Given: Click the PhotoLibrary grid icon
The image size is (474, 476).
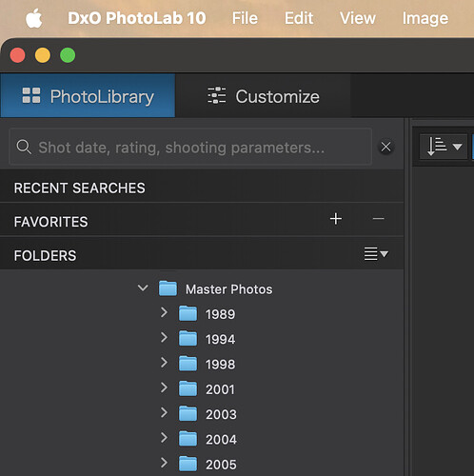Looking at the screenshot, I should (31, 95).
